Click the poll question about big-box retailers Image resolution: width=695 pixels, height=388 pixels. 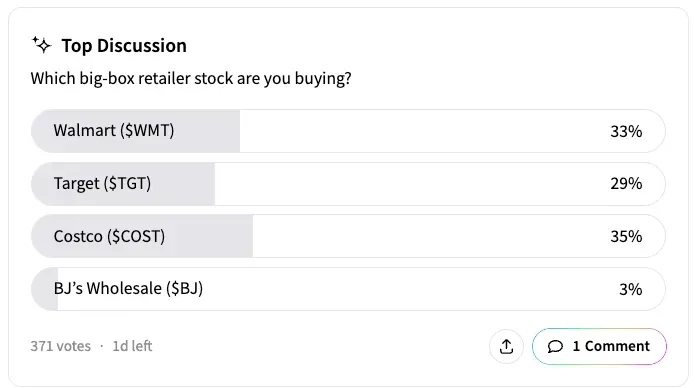coord(191,78)
